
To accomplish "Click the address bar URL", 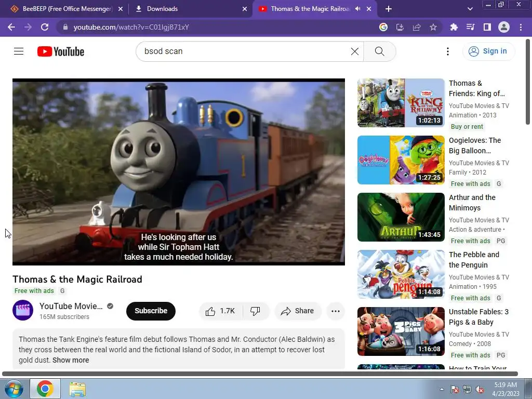I will pyautogui.click(x=131, y=27).
